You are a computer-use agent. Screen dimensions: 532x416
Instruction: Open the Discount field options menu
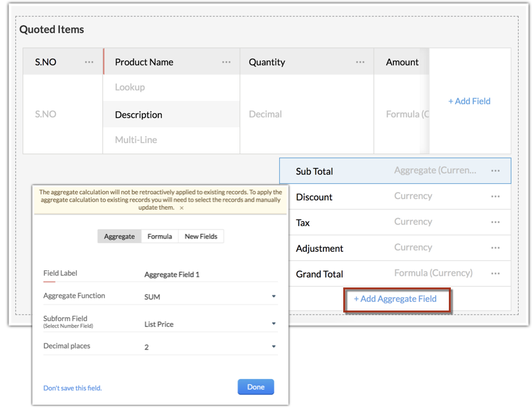pos(496,196)
